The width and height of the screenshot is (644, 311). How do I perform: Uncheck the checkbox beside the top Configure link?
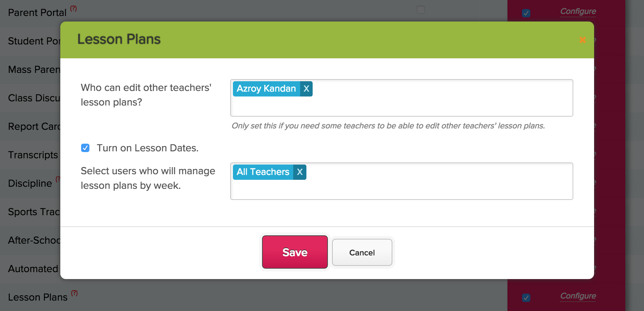[526, 13]
